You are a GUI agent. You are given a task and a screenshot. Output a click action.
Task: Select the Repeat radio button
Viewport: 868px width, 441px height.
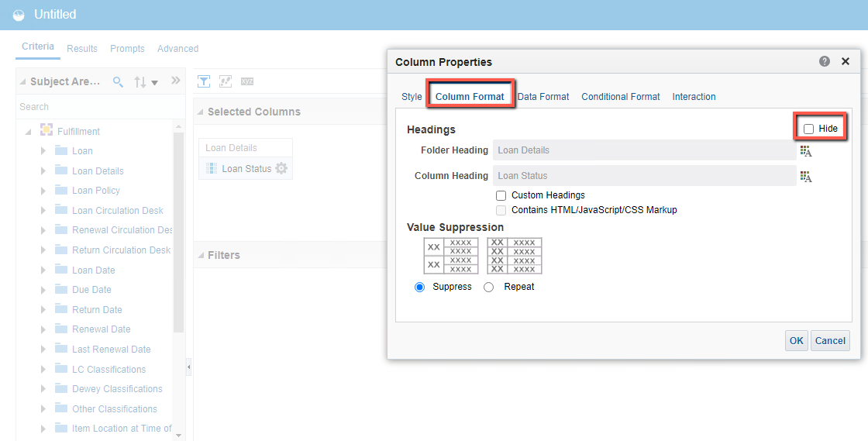(488, 288)
